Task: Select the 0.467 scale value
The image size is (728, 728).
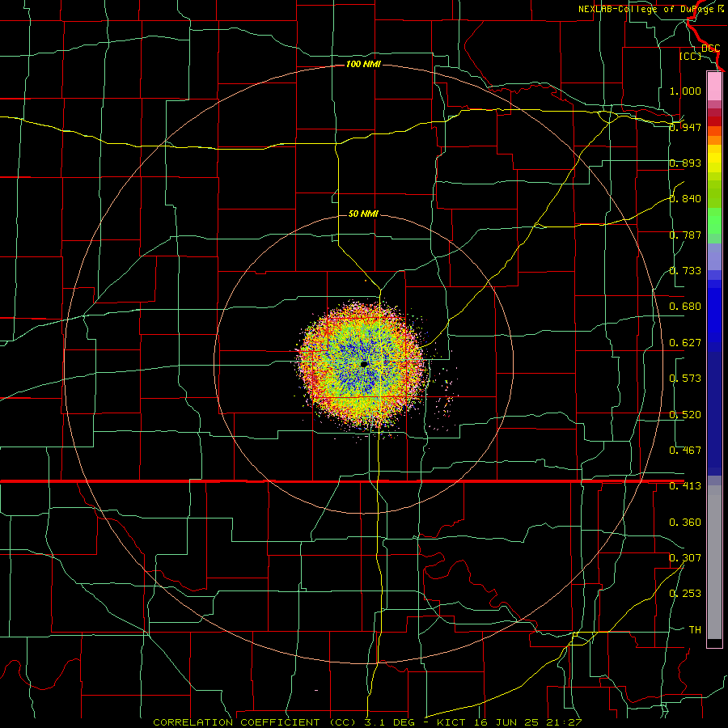Action: (x=685, y=451)
